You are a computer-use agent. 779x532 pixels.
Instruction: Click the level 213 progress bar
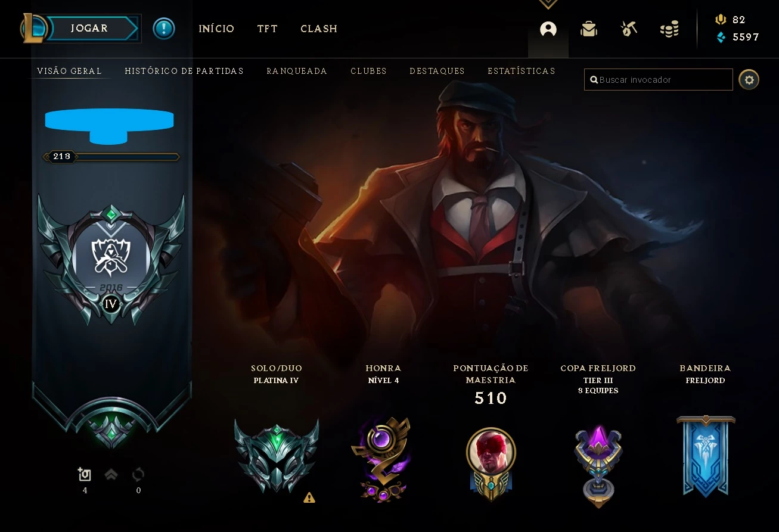111,157
